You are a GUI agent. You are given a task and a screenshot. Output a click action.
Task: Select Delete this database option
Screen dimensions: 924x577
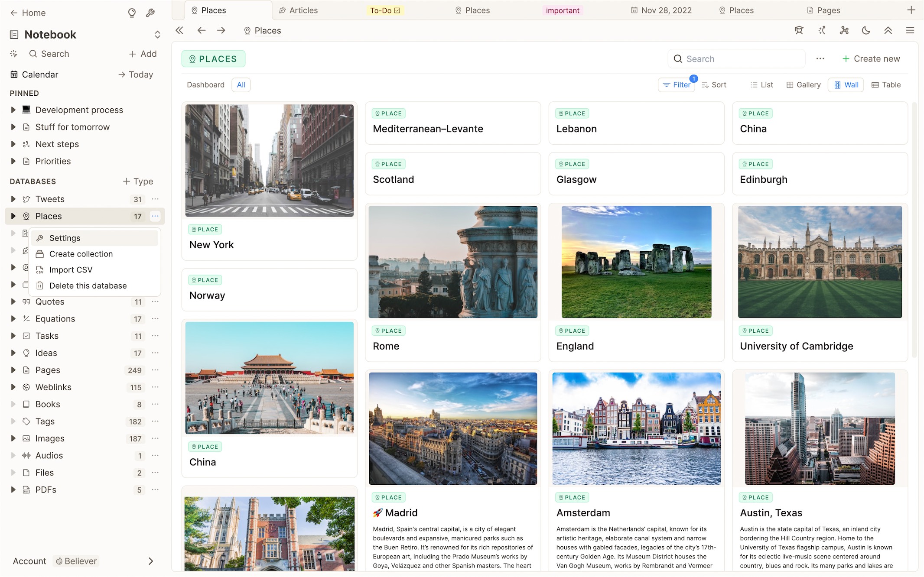88,285
